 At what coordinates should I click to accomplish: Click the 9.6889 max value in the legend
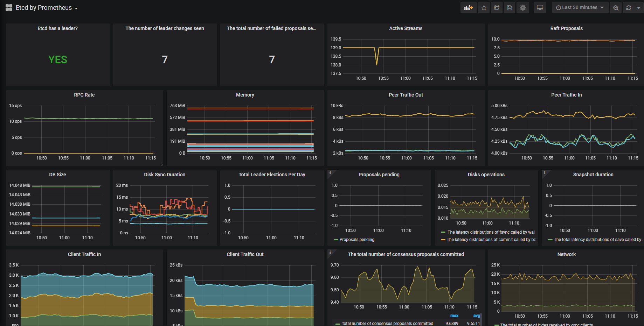pos(452,324)
